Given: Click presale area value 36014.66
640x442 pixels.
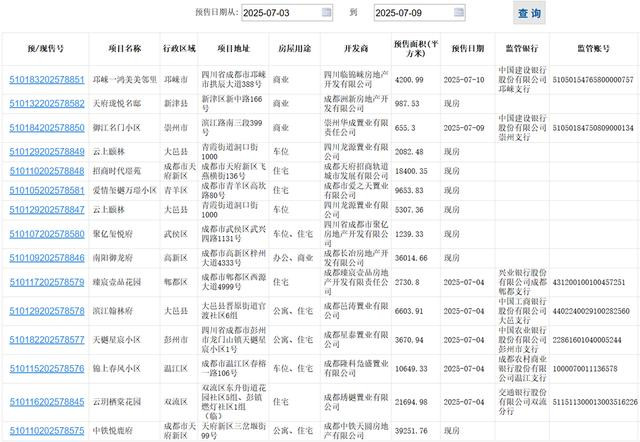Looking at the screenshot, I should click(411, 258).
